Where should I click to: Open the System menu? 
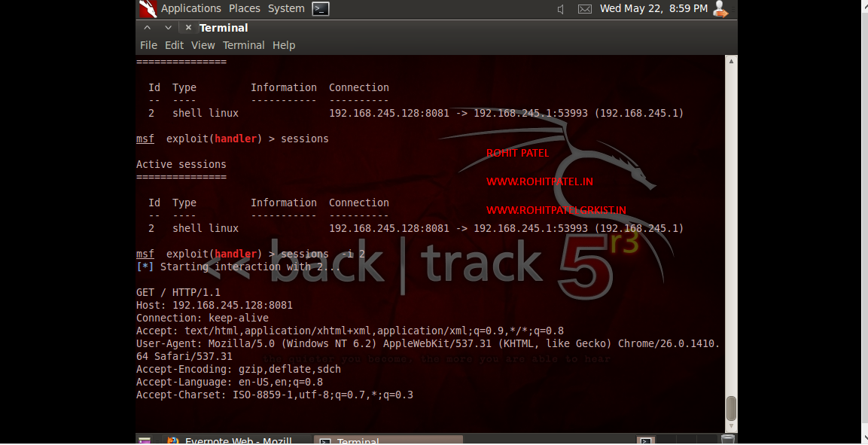286,8
